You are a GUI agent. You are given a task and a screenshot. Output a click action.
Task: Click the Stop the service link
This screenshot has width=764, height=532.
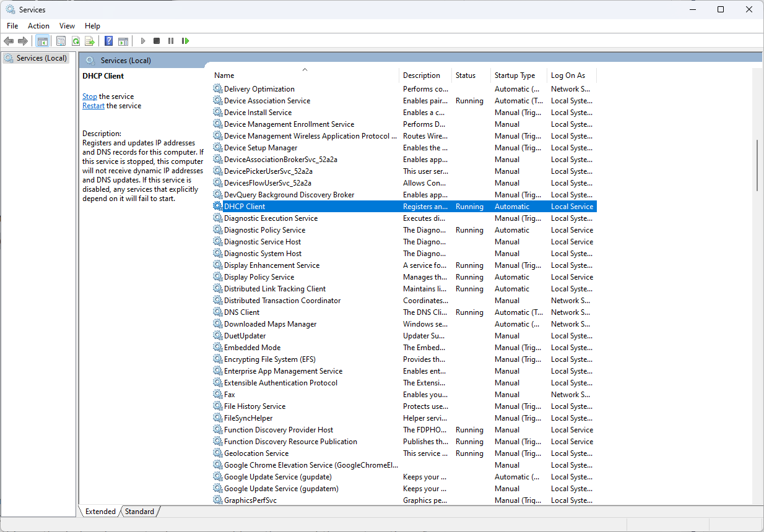[90, 97]
